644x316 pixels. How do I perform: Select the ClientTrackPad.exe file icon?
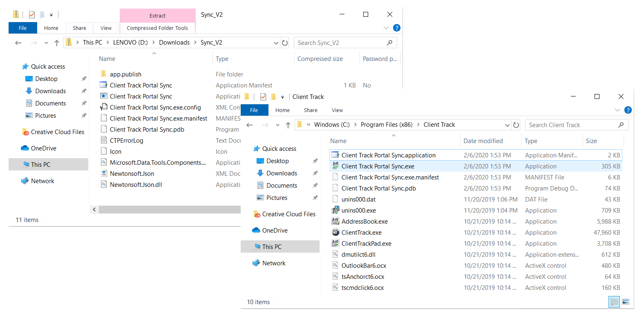[x=335, y=243]
